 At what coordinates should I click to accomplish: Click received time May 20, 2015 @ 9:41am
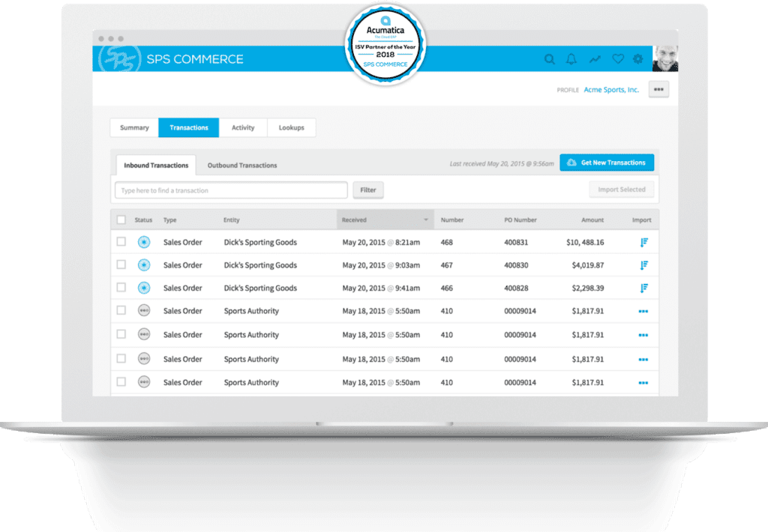click(381, 288)
